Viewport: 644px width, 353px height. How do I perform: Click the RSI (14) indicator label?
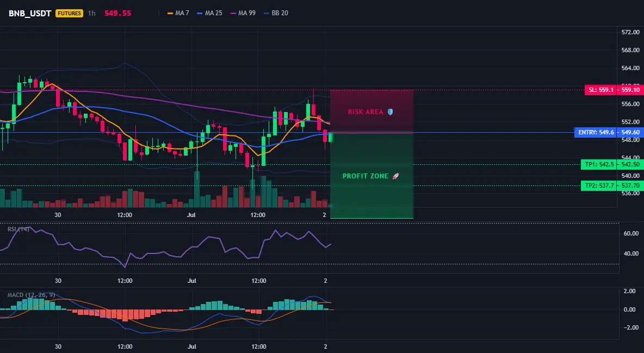click(x=18, y=229)
